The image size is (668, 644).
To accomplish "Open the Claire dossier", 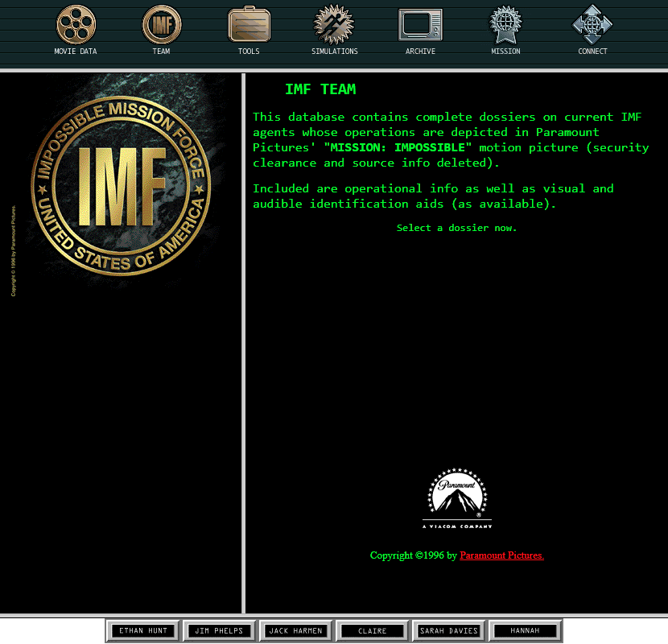I will [373, 630].
